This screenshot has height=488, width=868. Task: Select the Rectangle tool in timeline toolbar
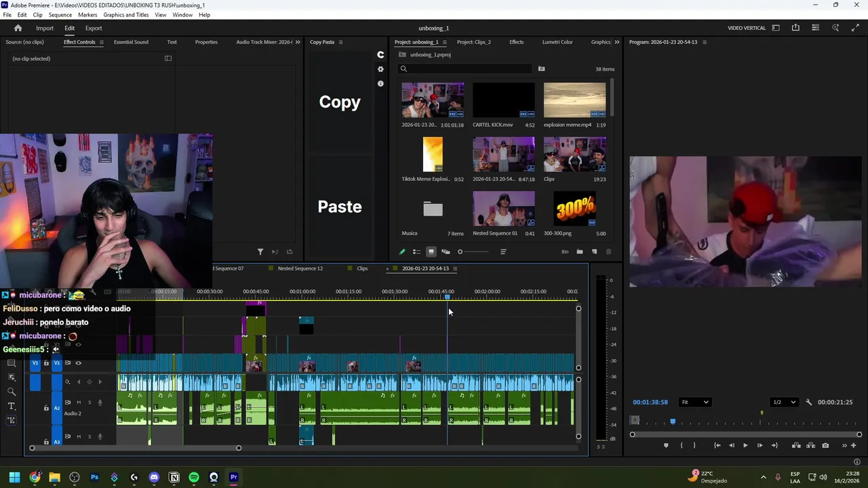(x=12, y=363)
